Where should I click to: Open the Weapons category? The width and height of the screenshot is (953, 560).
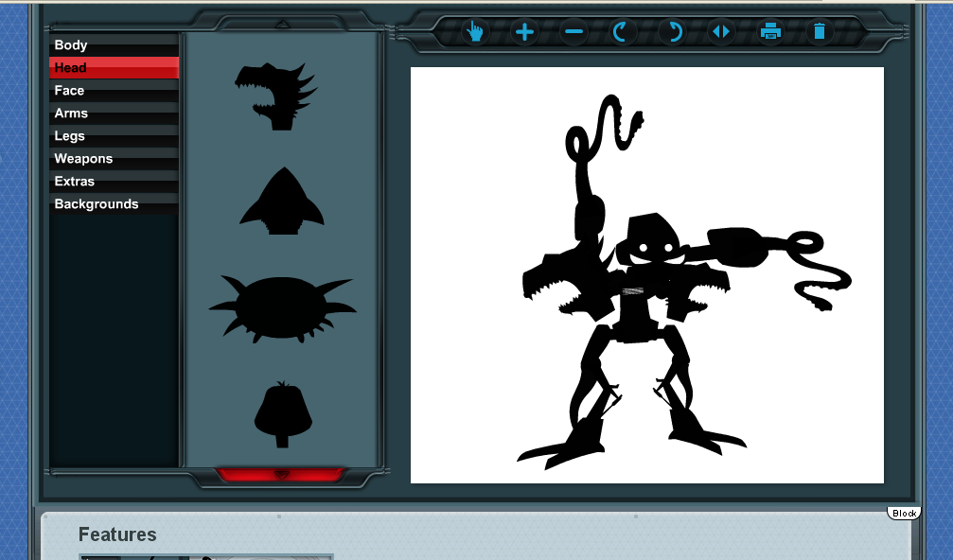[x=114, y=159]
